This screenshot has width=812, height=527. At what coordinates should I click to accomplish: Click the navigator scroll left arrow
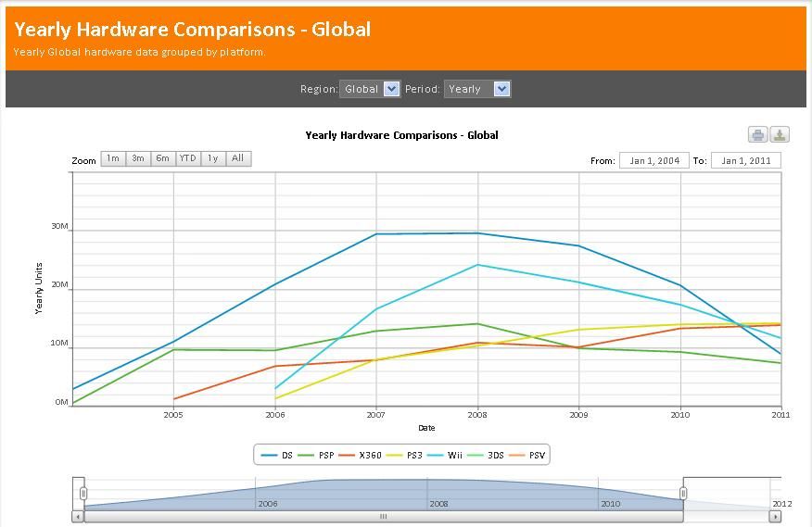78,517
